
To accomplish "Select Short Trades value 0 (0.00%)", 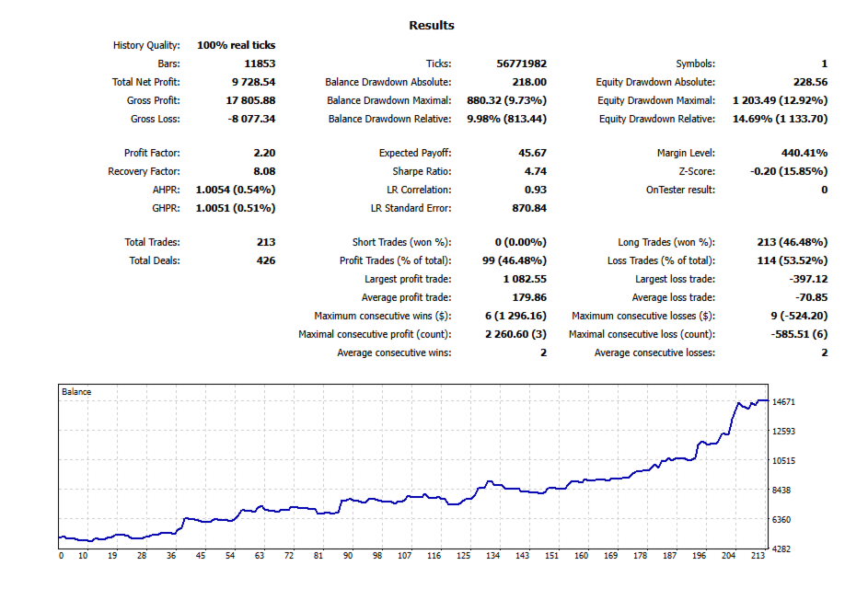I will point(520,242).
